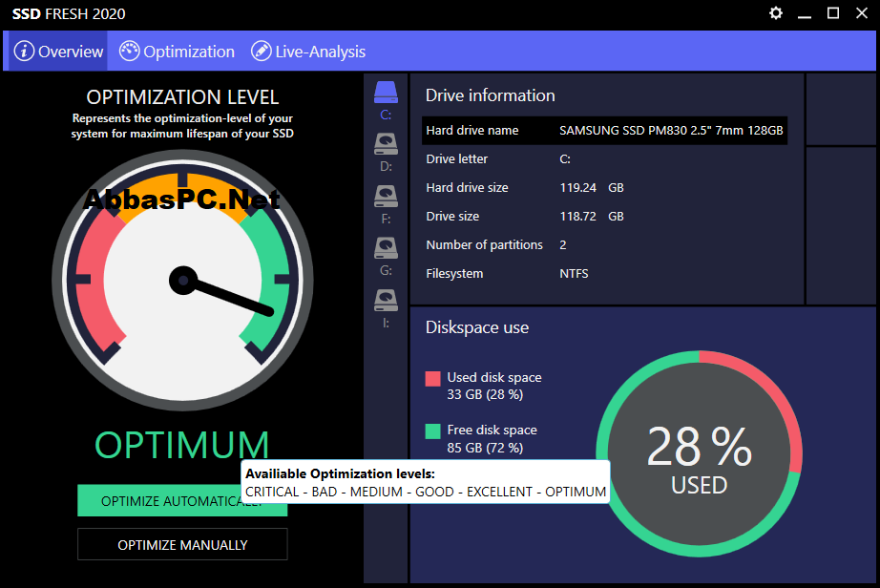Viewport: 880px width, 588px height.
Task: Select the G: drive icon
Action: tap(387, 248)
